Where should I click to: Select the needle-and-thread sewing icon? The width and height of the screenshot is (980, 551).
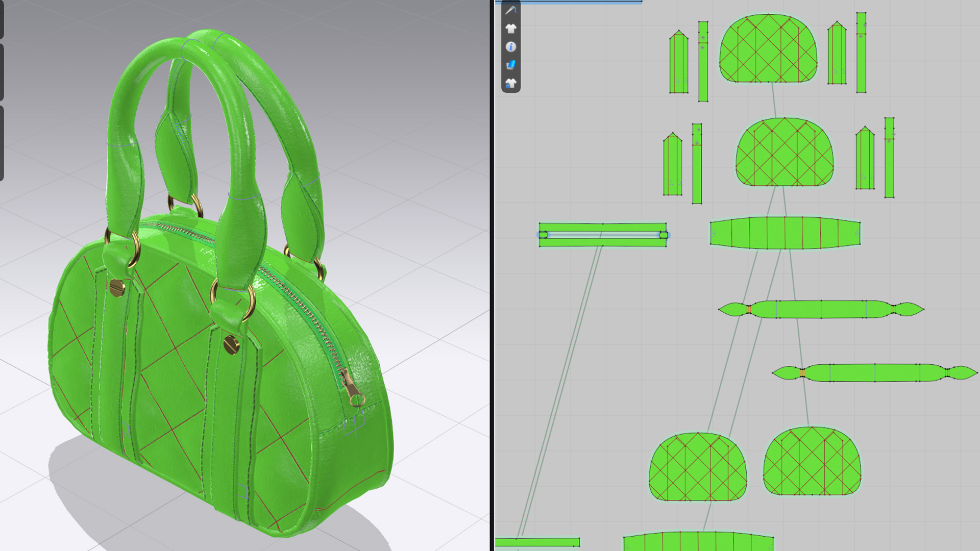coord(511,10)
